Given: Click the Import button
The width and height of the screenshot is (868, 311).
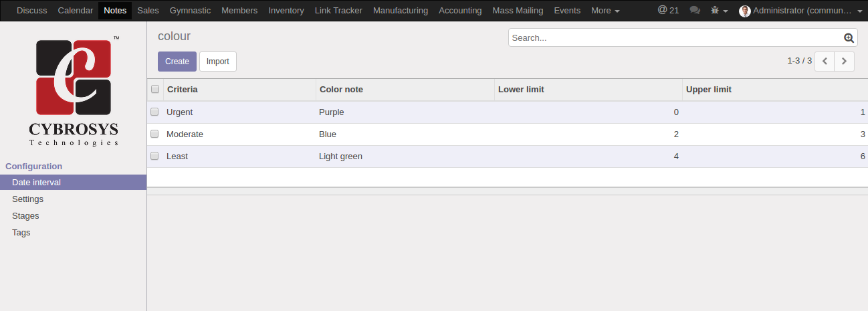Looking at the screenshot, I should [218, 62].
